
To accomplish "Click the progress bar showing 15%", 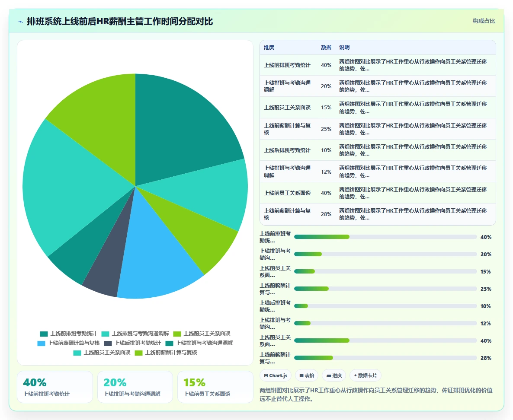I will pyautogui.click(x=385, y=272).
